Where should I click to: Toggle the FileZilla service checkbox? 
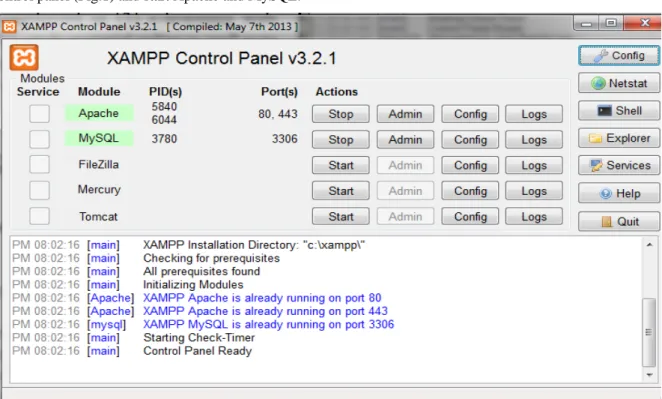(x=39, y=164)
